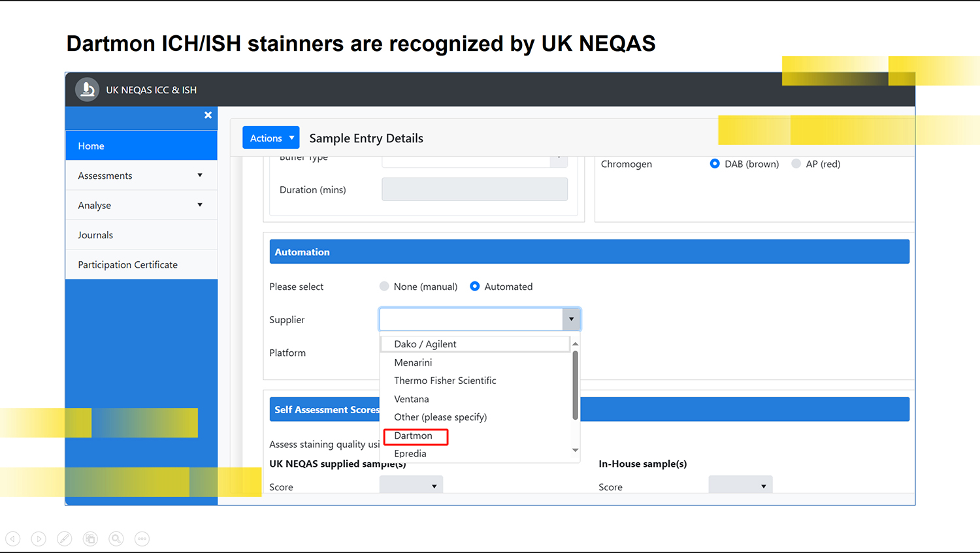This screenshot has height=553, width=980.
Task: Pick Thermo Fisher Scientific supplier option
Action: pyautogui.click(x=475, y=381)
